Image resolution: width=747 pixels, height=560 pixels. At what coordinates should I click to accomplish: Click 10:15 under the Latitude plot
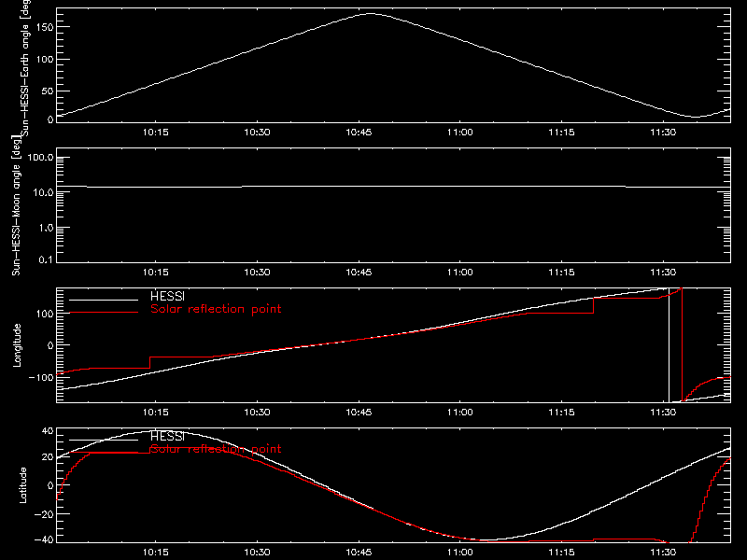156,553
